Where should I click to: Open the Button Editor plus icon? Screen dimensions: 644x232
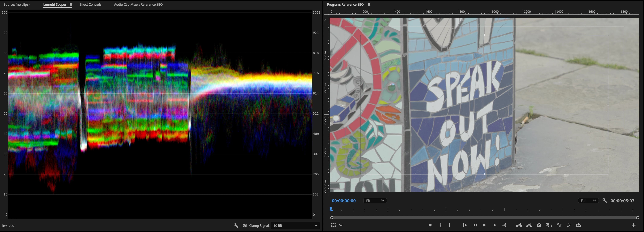[x=633, y=225]
